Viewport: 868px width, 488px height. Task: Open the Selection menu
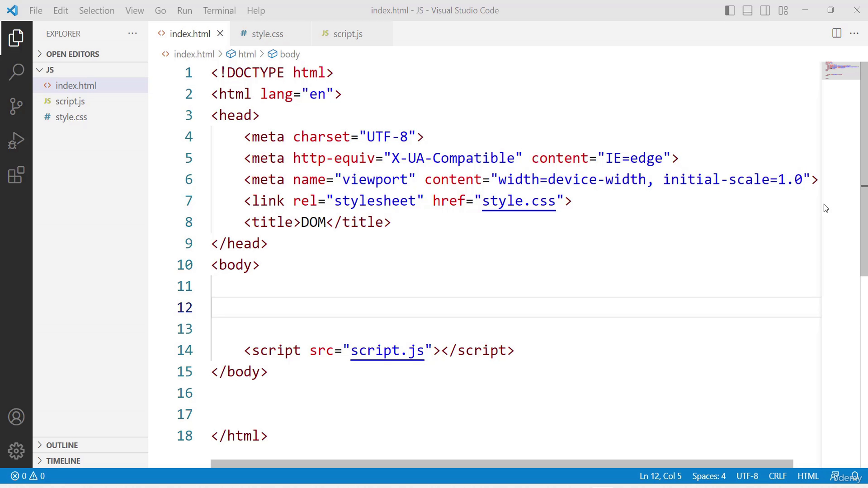pyautogui.click(x=97, y=10)
